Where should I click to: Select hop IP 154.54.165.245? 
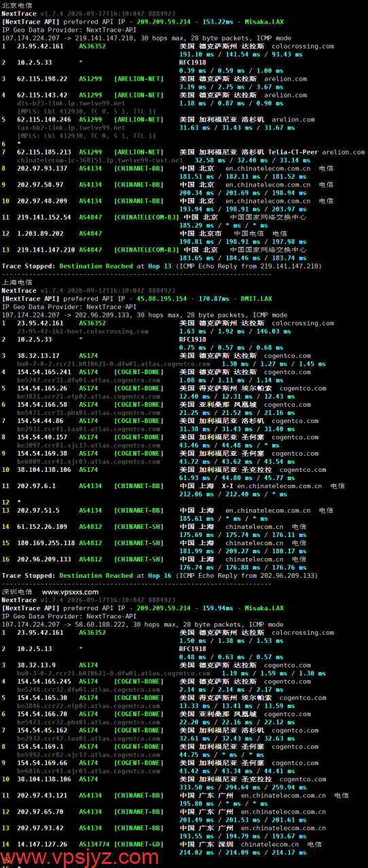click(x=44, y=681)
